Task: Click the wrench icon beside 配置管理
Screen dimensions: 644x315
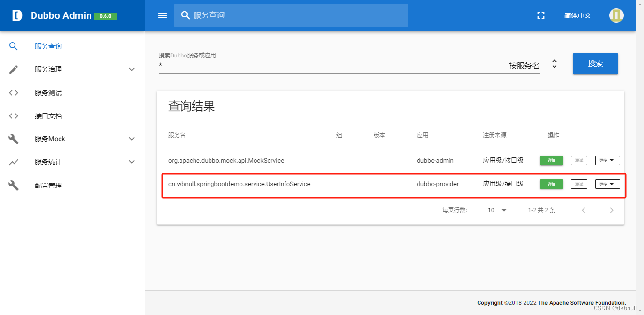Action: coord(14,186)
